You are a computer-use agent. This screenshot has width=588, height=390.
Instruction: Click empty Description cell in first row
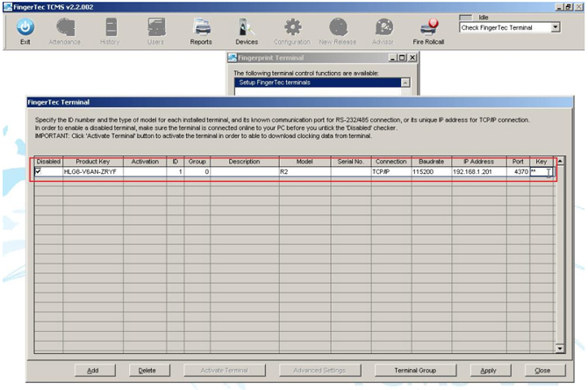tap(245, 172)
